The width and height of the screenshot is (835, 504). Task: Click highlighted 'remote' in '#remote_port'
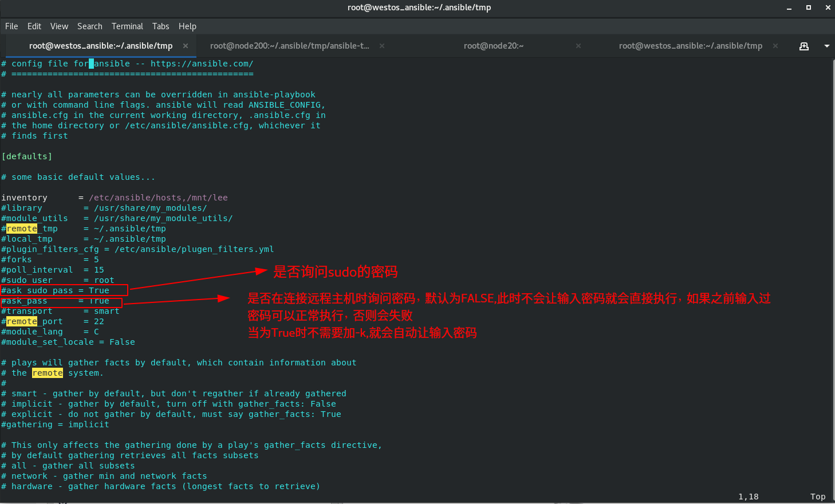coord(22,321)
